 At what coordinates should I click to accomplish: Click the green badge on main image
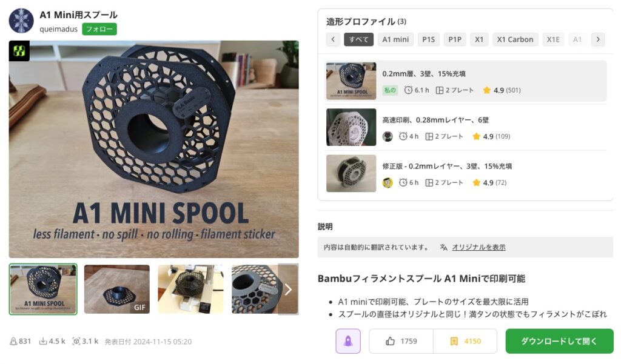19,51
